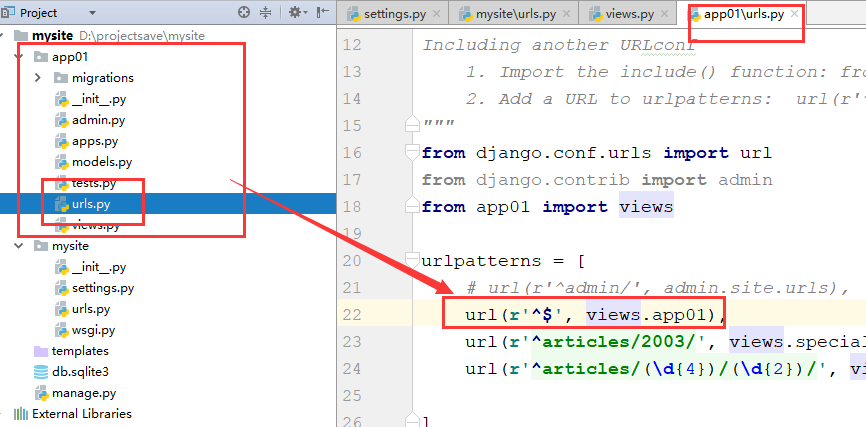
Task: Open wsgi.py in the project tree
Action: (93, 330)
